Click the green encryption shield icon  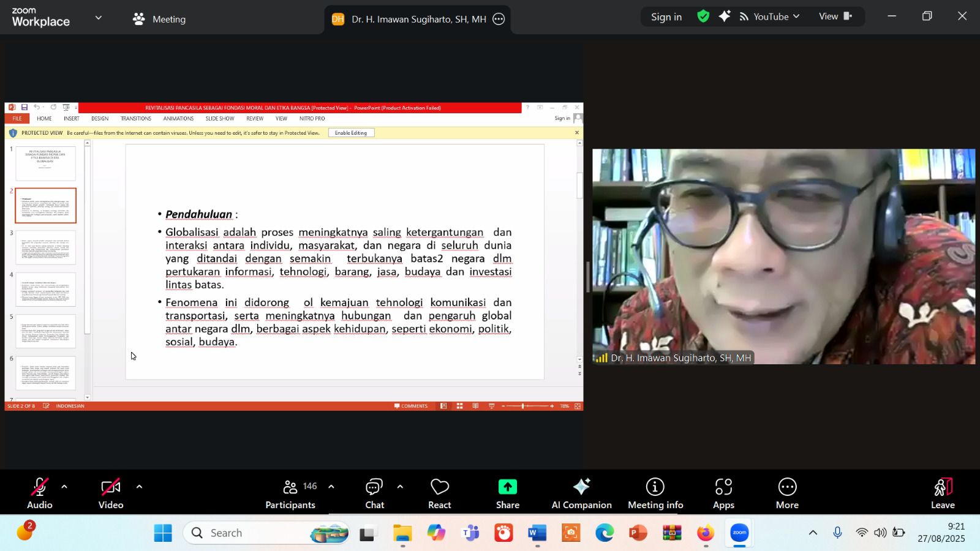point(703,17)
